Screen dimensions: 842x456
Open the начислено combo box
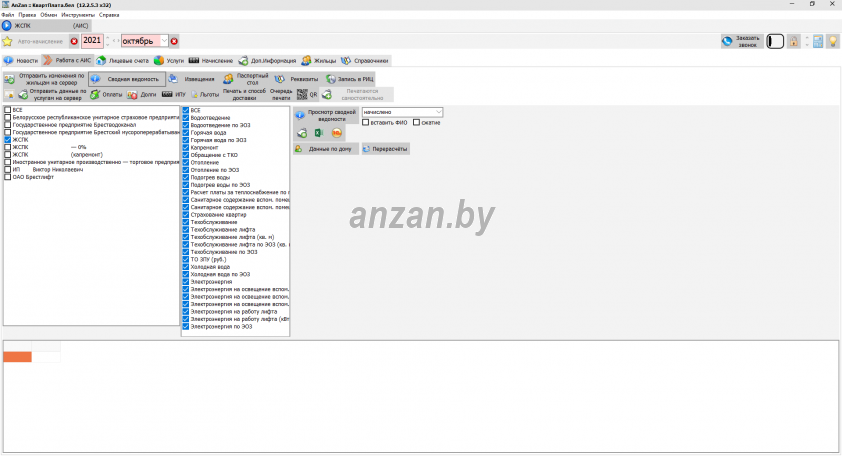click(x=402, y=112)
